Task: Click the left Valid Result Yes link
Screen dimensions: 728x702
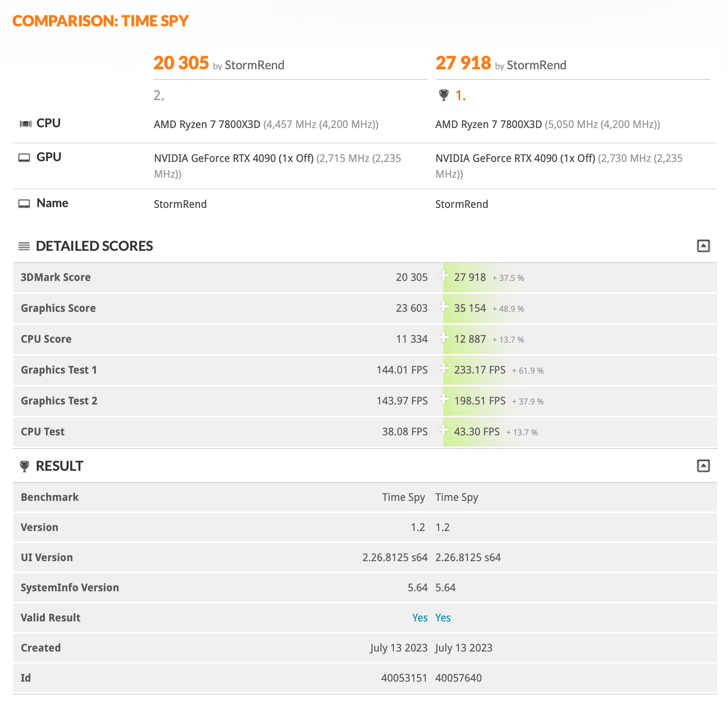Action: (420, 618)
